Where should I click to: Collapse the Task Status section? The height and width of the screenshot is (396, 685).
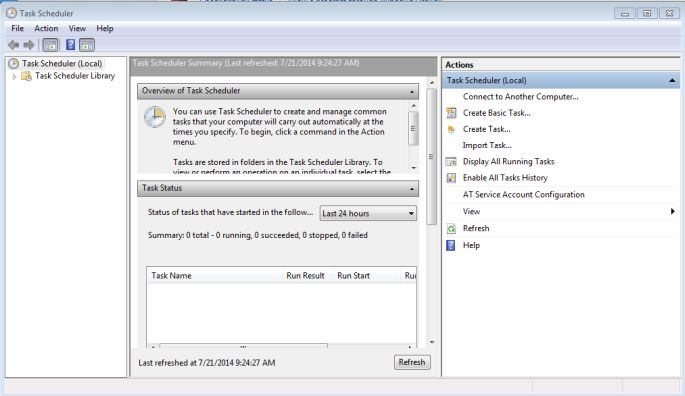[412, 189]
